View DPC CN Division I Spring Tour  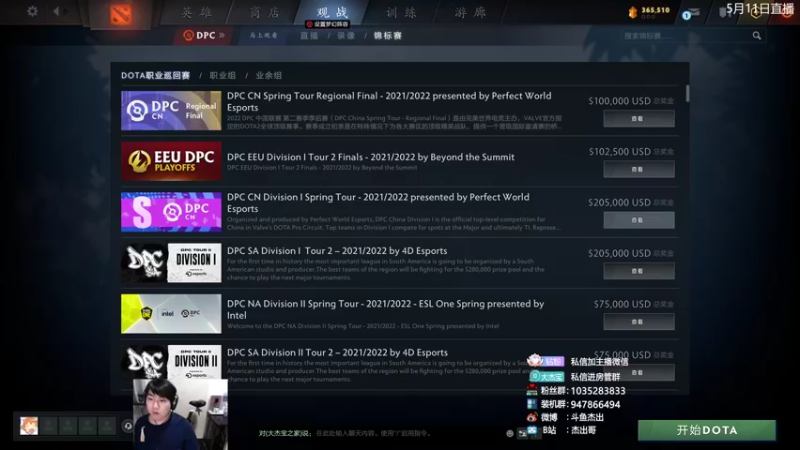639,220
